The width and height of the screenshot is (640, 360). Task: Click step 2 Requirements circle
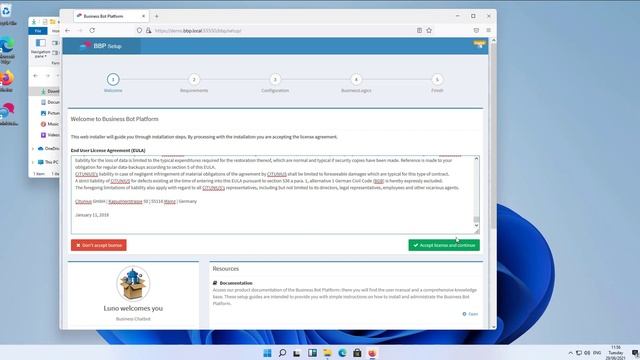(194, 79)
